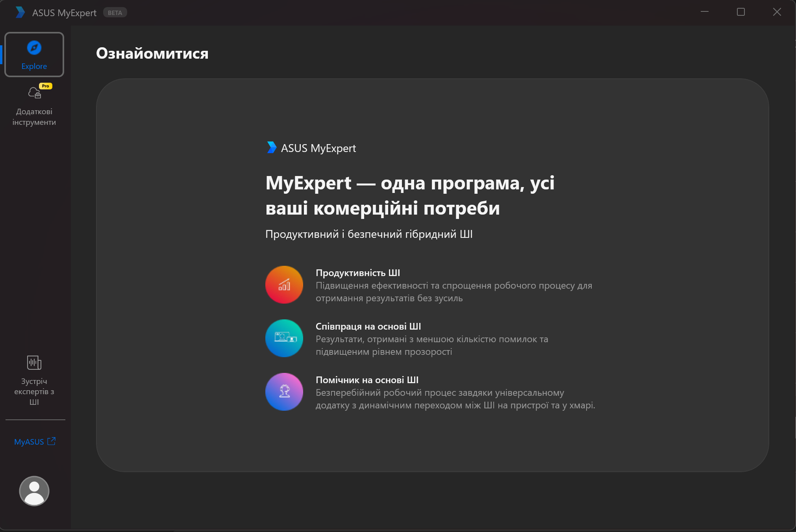Viewport: 796px width, 532px height.
Task: Click the orange Продуктивність ШІ icon
Action: 284,285
